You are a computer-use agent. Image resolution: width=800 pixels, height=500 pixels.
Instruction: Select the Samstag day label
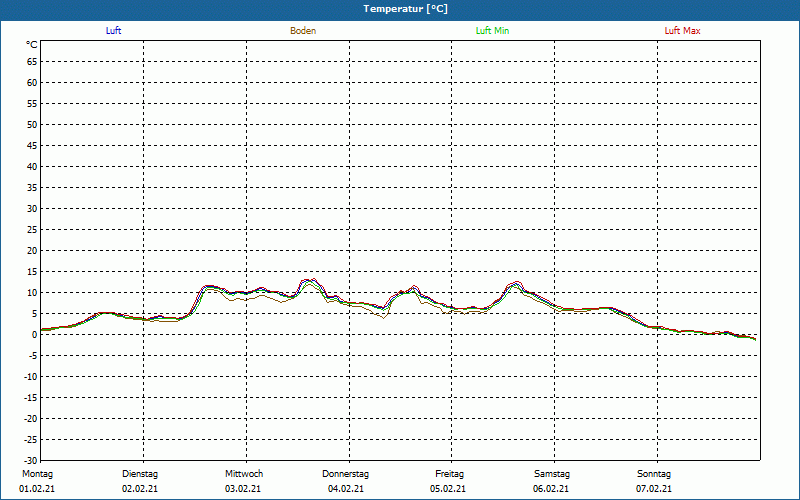pyautogui.click(x=552, y=474)
